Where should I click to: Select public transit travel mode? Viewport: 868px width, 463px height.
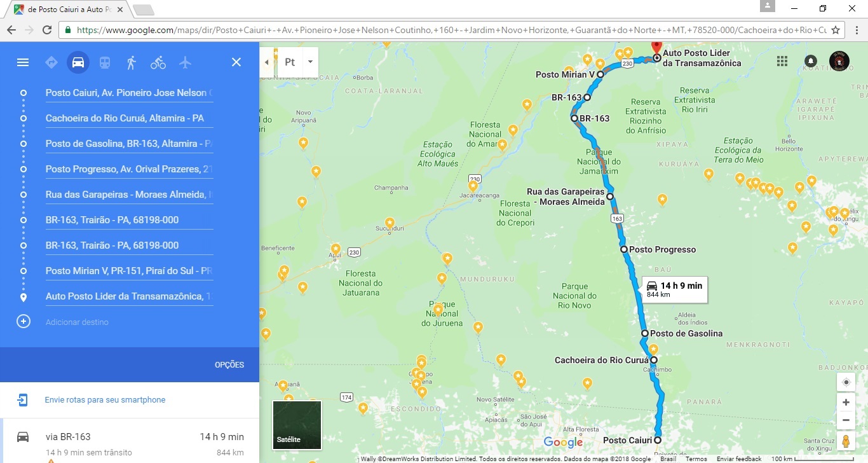(x=105, y=62)
